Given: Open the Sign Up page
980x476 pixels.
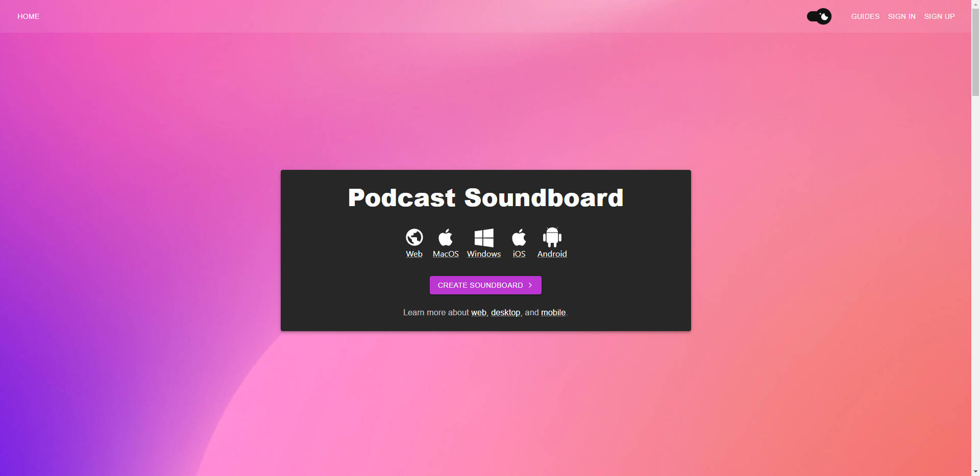Looking at the screenshot, I should pos(939,16).
